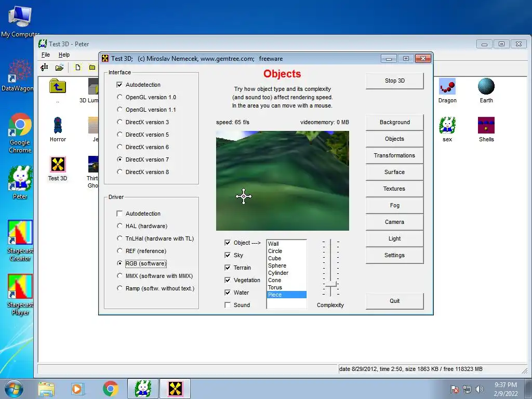
Task: Select DirectX version 3 interface
Action: pos(119,122)
